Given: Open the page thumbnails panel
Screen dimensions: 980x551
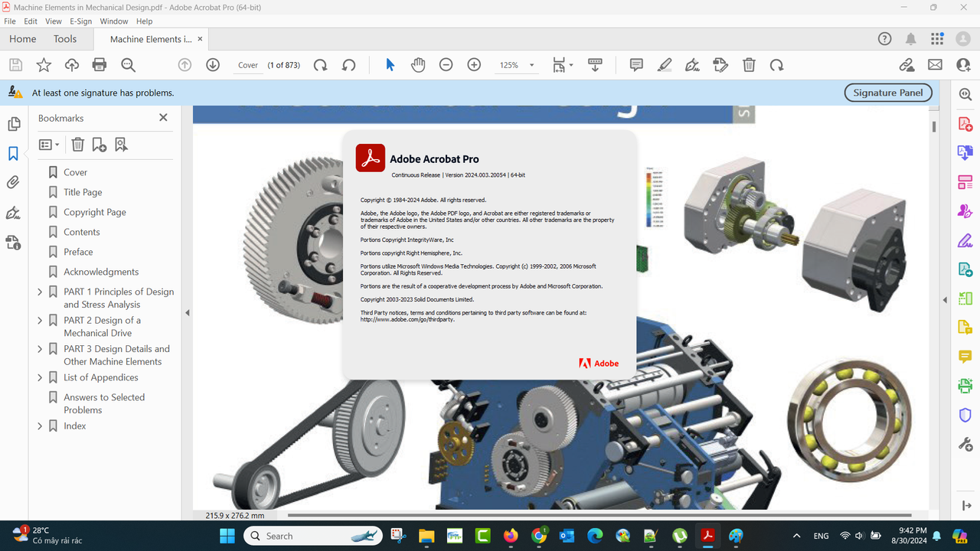Looking at the screenshot, I should pyautogui.click(x=13, y=125).
